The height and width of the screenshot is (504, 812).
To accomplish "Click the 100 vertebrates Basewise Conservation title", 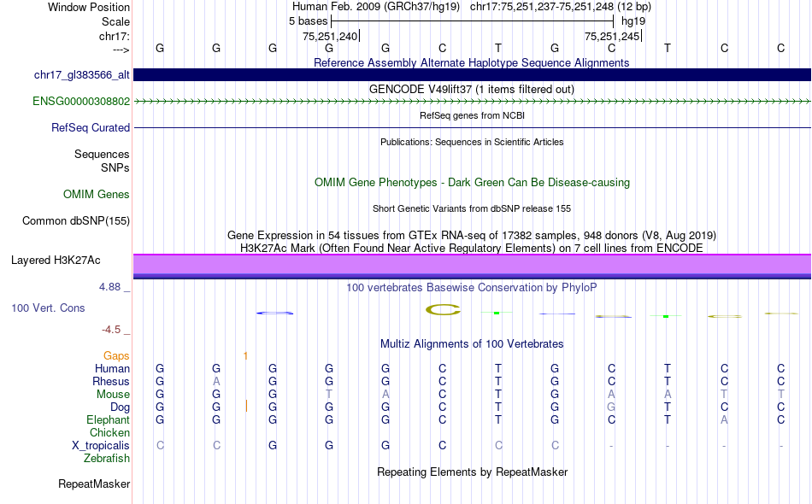I will [472, 287].
